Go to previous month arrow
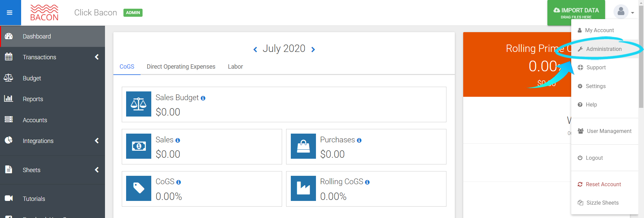 [255, 50]
